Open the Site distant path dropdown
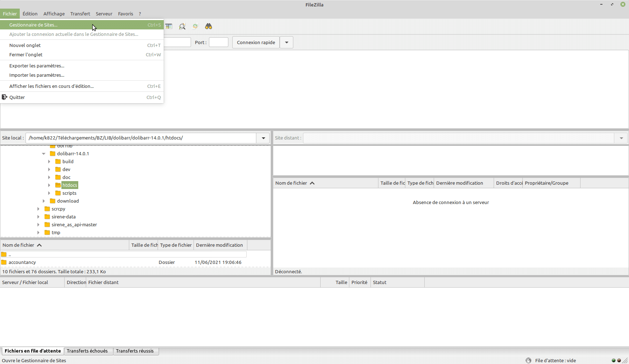 (621, 138)
